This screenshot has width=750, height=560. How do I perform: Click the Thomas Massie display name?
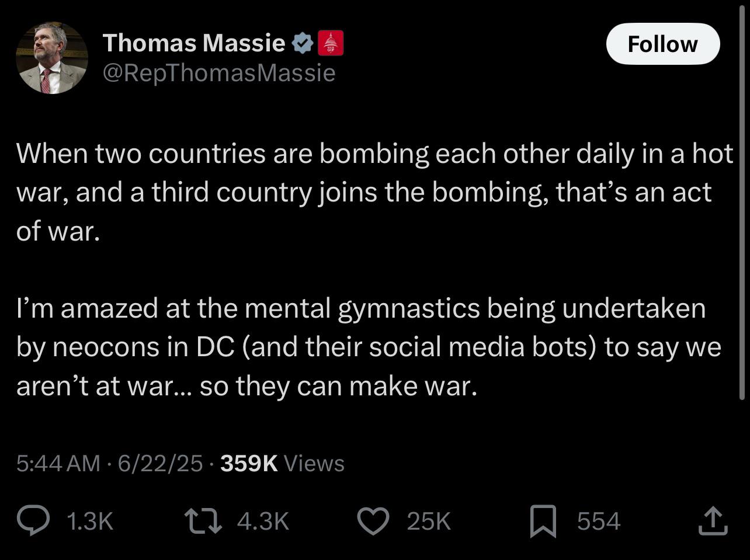coord(194,43)
